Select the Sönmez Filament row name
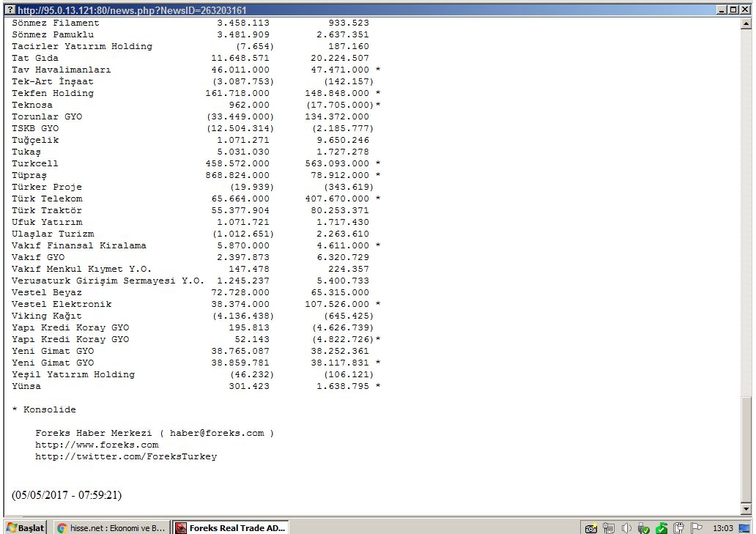This screenshot has width=756, height=534. point(56,23)
